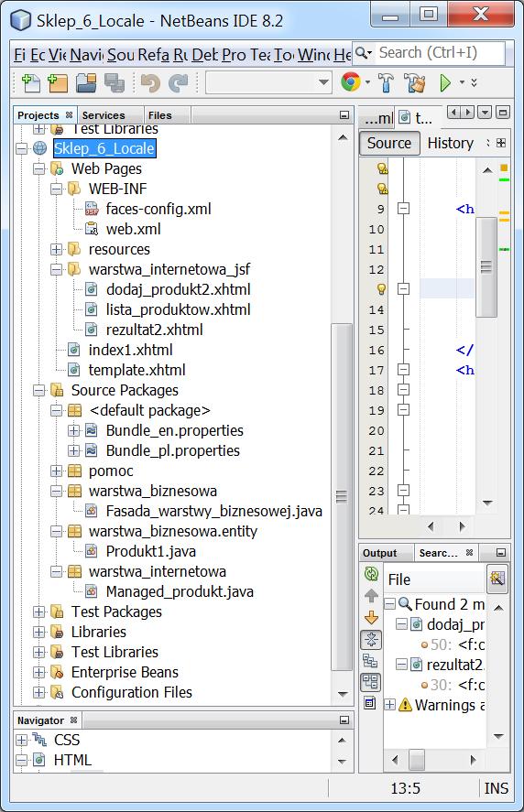
Task: Click the Search (Ctrl+I) input field
Action: pyautogui.click(x=440, y=53)
